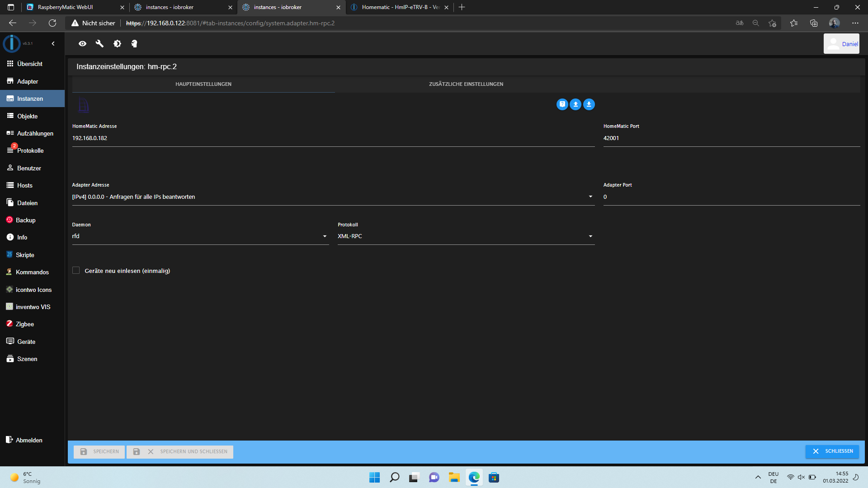
Task: Collapse the sidebar with the chevron arrow
Action: 53,44
